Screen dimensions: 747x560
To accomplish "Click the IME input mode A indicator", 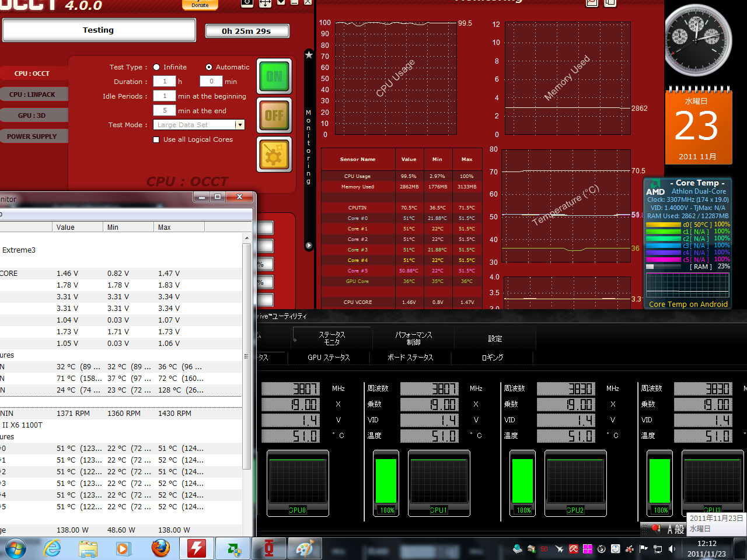I will [x=671, y=530].
